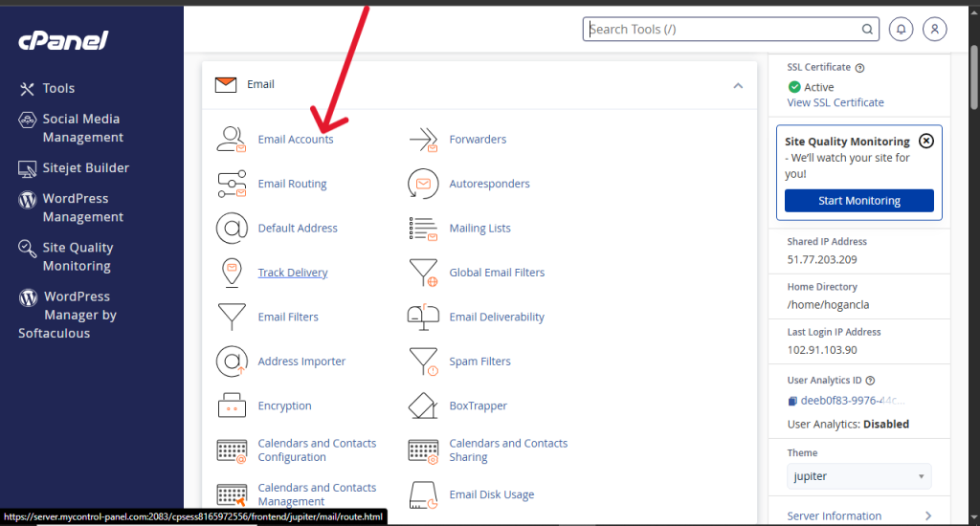
Task: Open the Default Address link
Action: click(298, 228)
